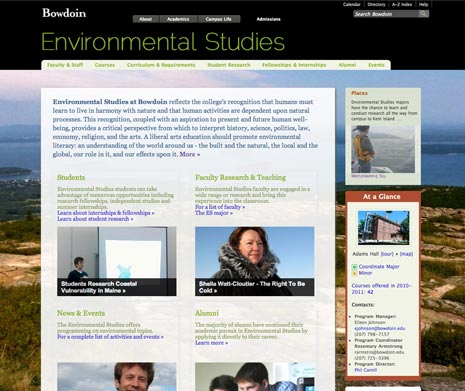Click the Minor link
Screen dimensions: 465x391
(x=365, y=273)
